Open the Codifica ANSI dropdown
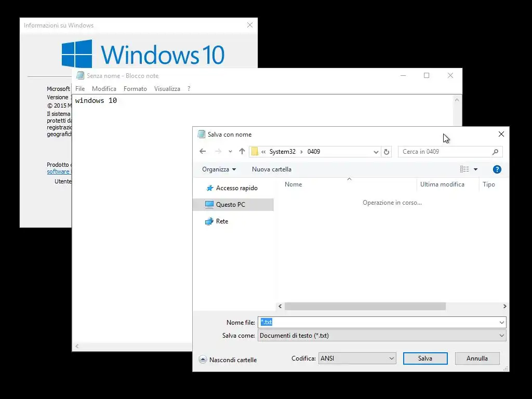 (x=357, y=358)
